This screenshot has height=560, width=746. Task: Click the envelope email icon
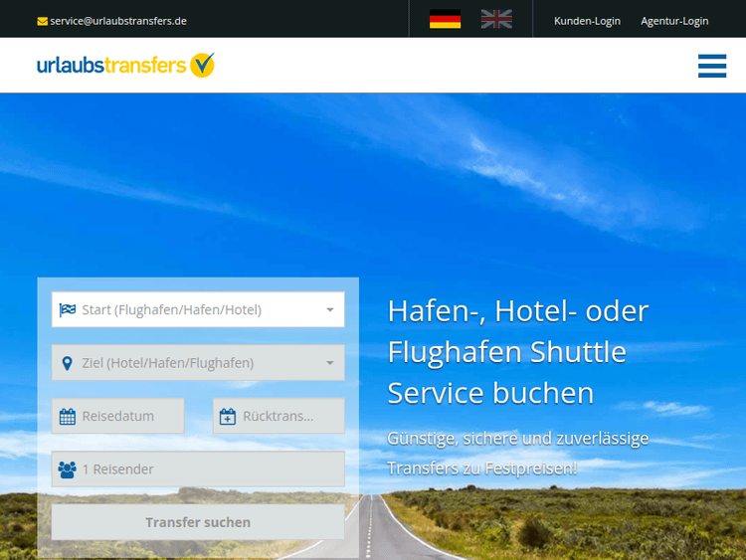[43, 22]
